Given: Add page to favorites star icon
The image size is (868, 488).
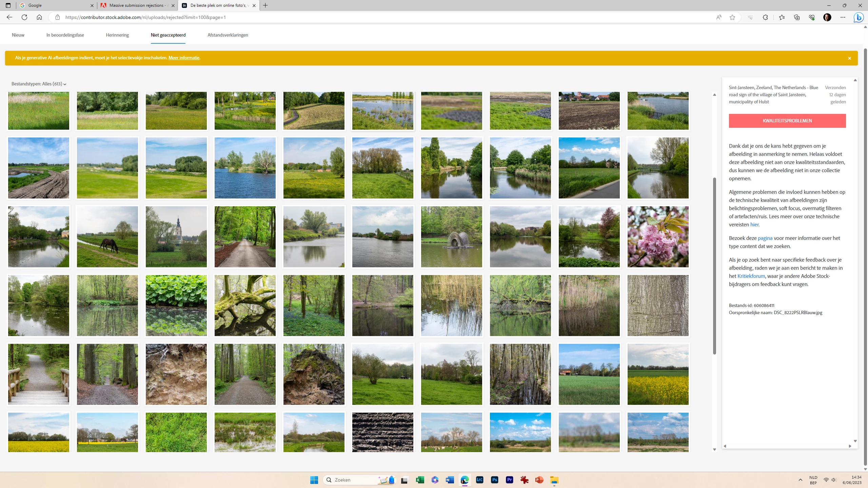Looking at the screenshot, I should point(732,17).
